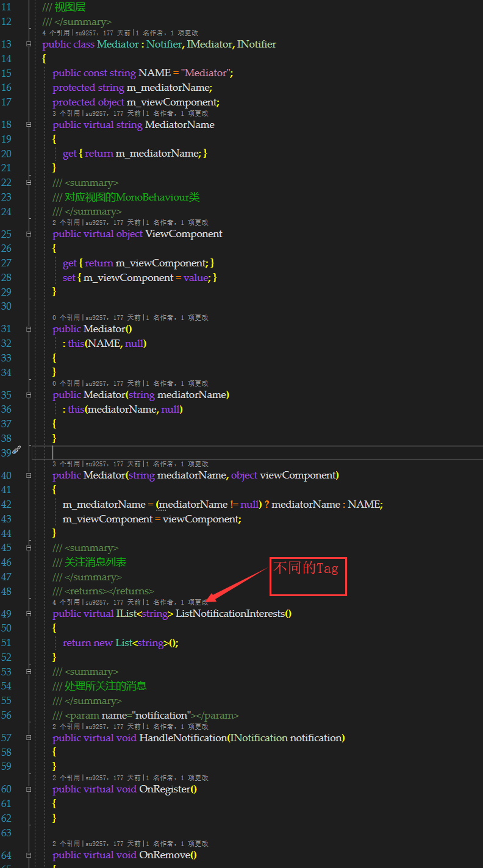Click the "Mediator" string literal on line 15

tap(206, 73)
